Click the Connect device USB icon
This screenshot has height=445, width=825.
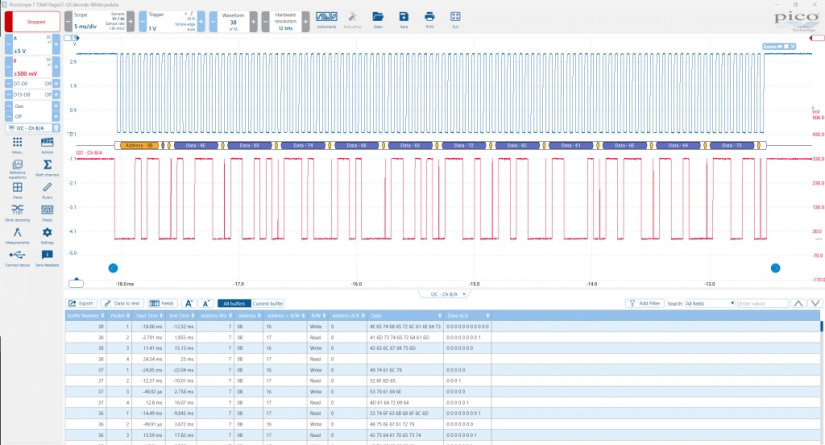[17, 258]
